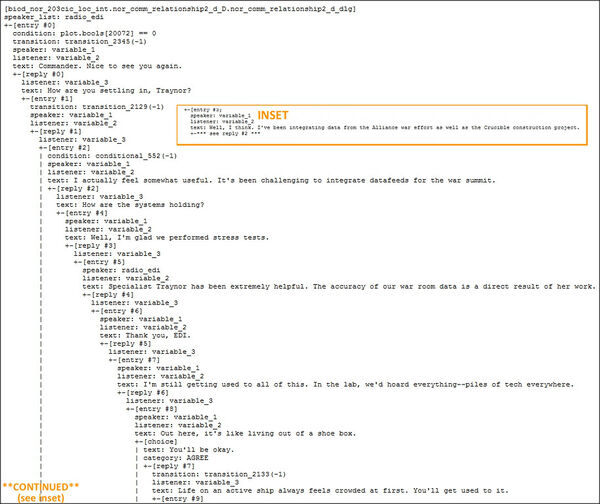Select 'I'm still getting used to all of this' line
600x504 pixels.
click(346, 385)
